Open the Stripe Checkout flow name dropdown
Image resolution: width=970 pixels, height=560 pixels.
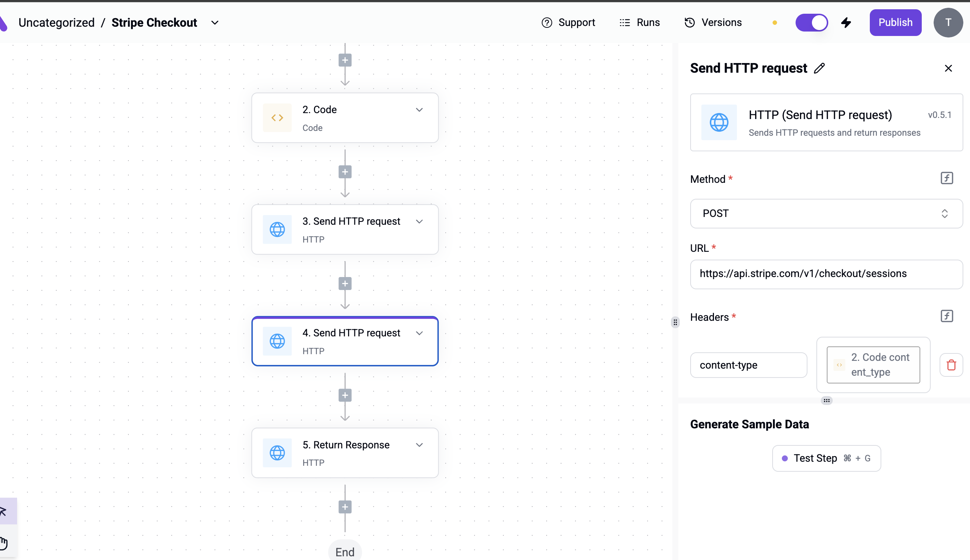(215, 23)
